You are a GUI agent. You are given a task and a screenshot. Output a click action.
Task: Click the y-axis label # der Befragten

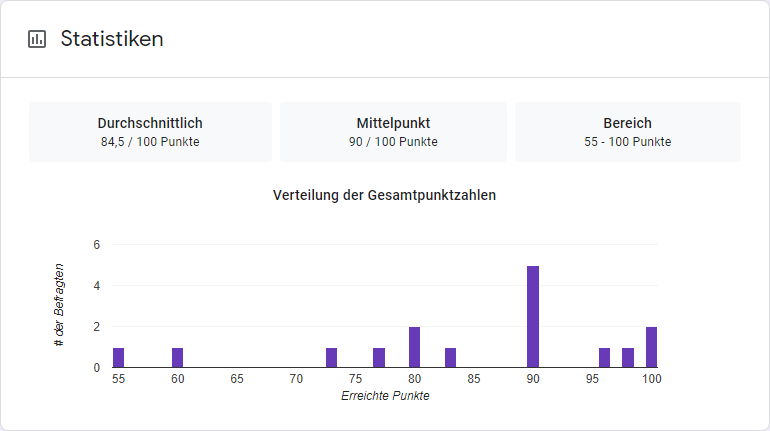pos(60,305)
